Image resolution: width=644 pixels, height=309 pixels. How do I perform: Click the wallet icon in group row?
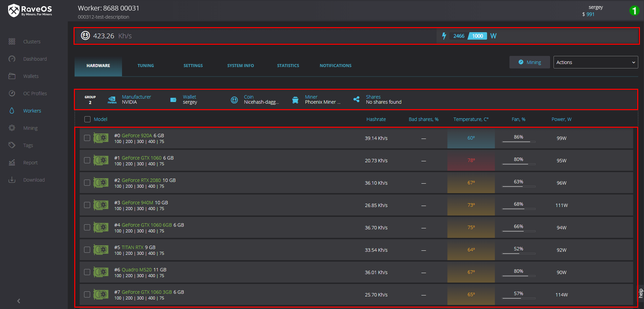(173, 100)
